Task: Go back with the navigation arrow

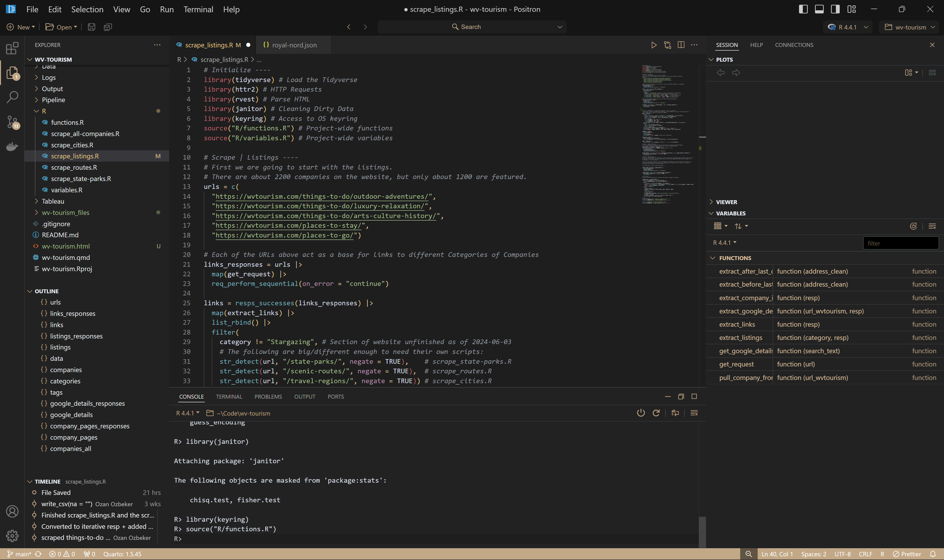Action: pos(349,27)
